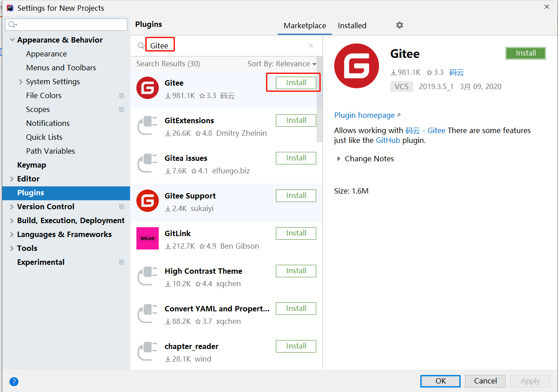Screen dimensions: 558x392
Task: Expand the Tools section
Action: coord(12,248)
